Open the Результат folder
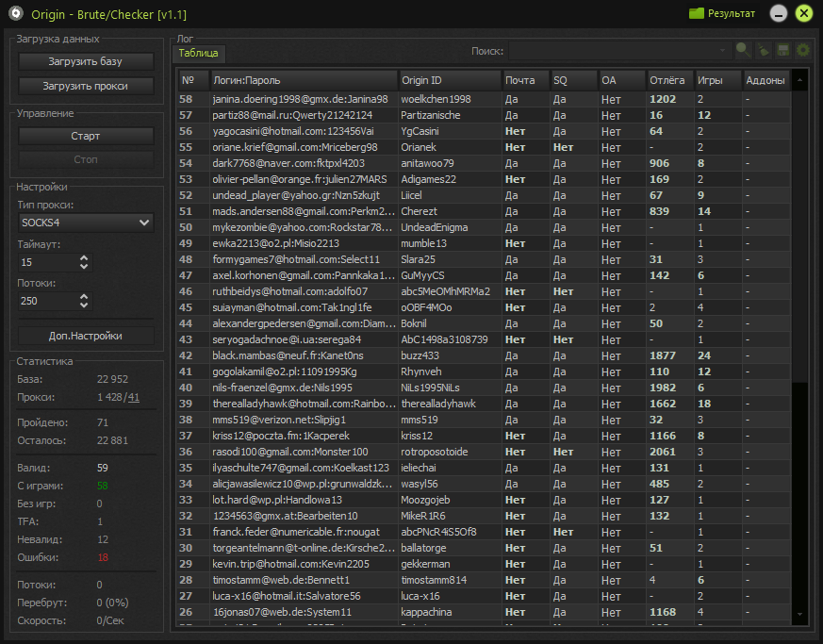This screenshot has width=823, height=644. tap(722, 13)
